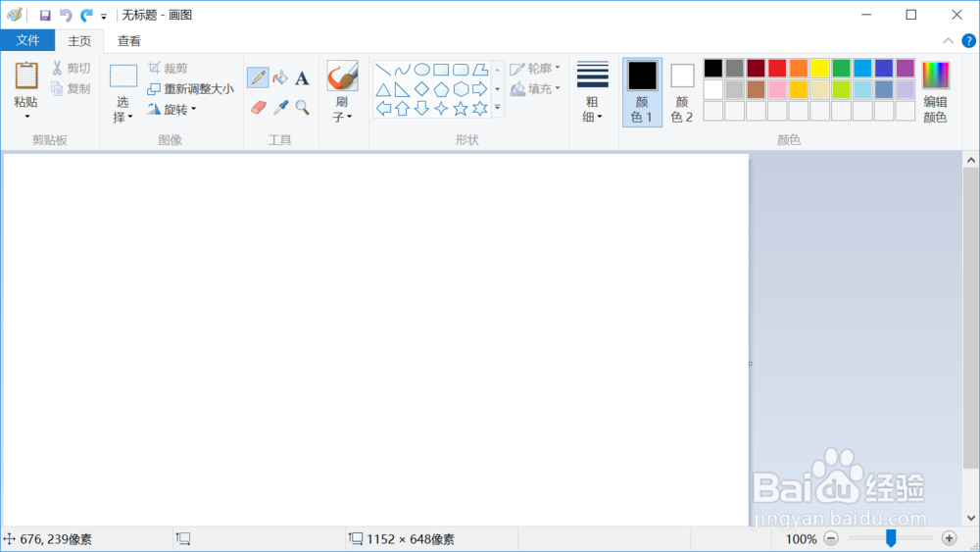Choose the Curve shape

403,70
